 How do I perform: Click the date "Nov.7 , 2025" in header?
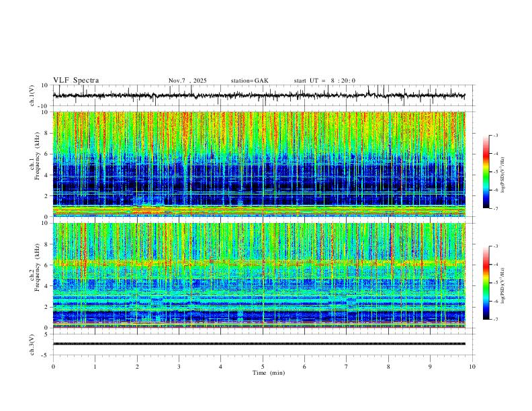click(x=187, y=81)
